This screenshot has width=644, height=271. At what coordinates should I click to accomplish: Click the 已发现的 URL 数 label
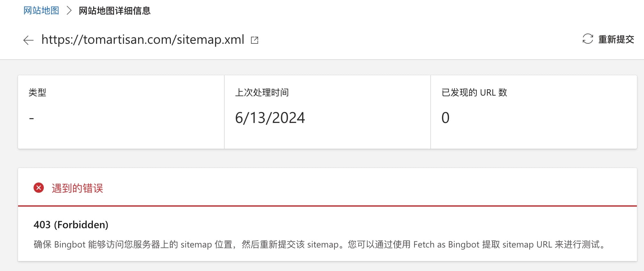pyautogui.click(x=474, y=93)
